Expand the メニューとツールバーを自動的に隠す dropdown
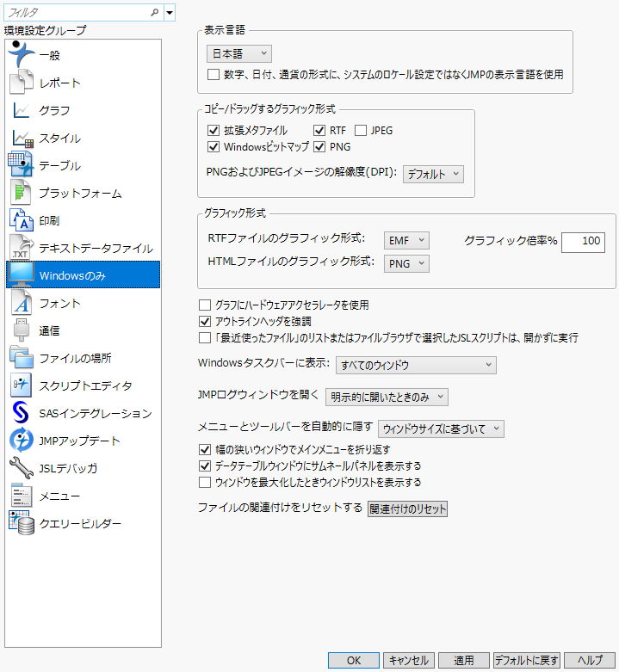Image resolution: width=619 pixels, height=672 pixels. pos(441,428)
